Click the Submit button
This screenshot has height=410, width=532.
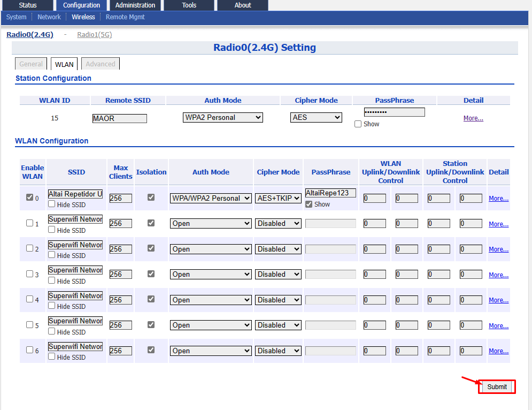(497, 387)
